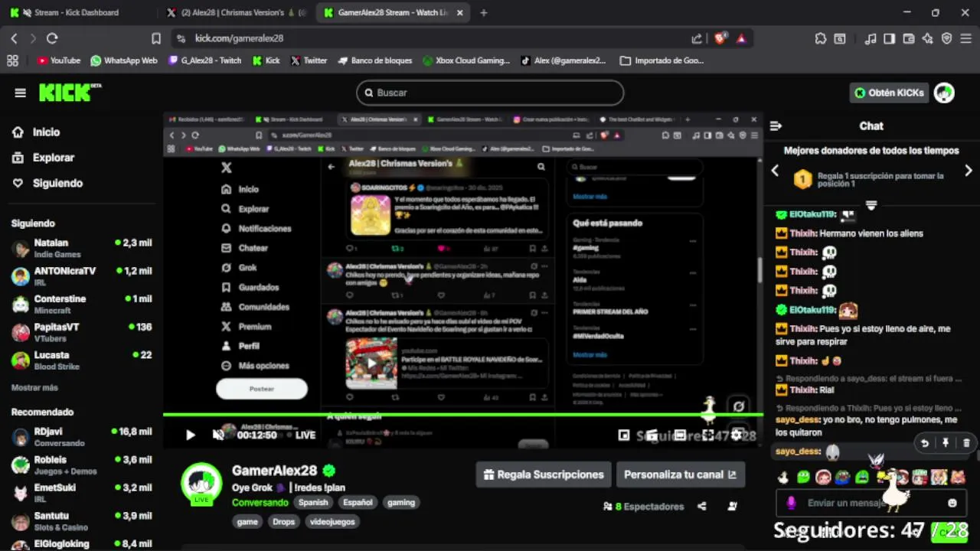This screenshot has width=980, height=551.
Task: Open recommended channel Santutu
Action: pyautogui.click(x=81, y=521)
